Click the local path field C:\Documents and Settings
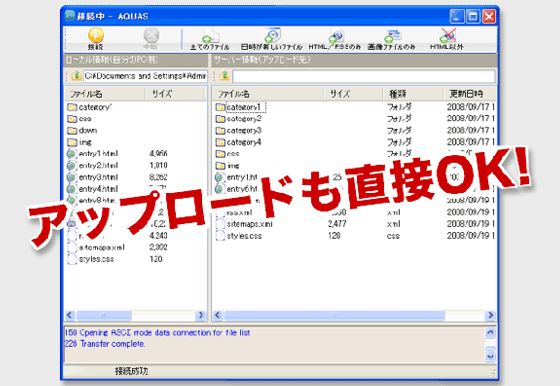 (145, 76)
